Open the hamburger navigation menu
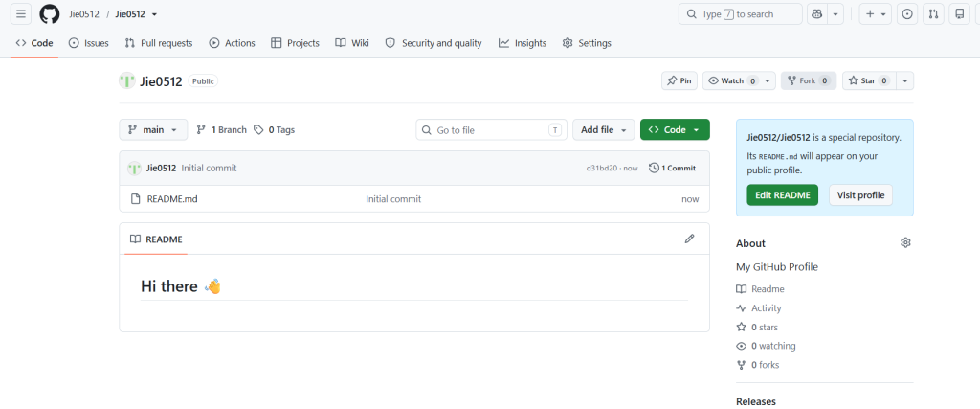The height and width of the screenshot is (409, 980). [21, 13]
